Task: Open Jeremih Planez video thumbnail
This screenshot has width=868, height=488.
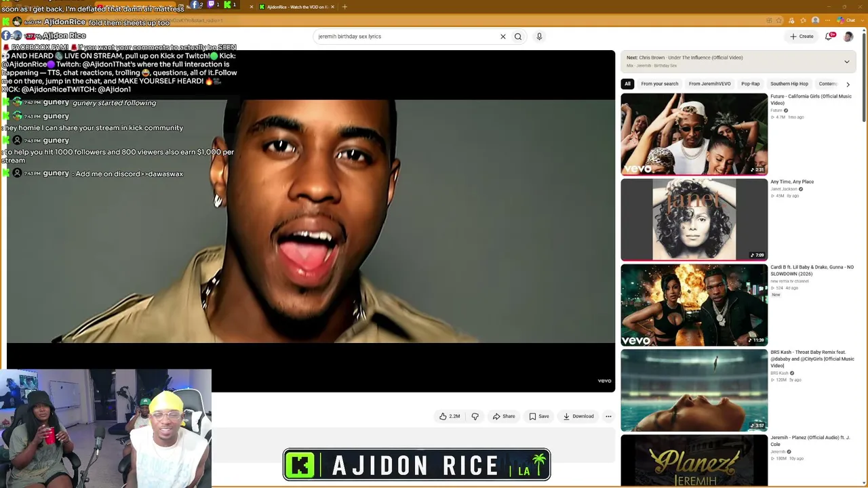Action: pos(694,460)
